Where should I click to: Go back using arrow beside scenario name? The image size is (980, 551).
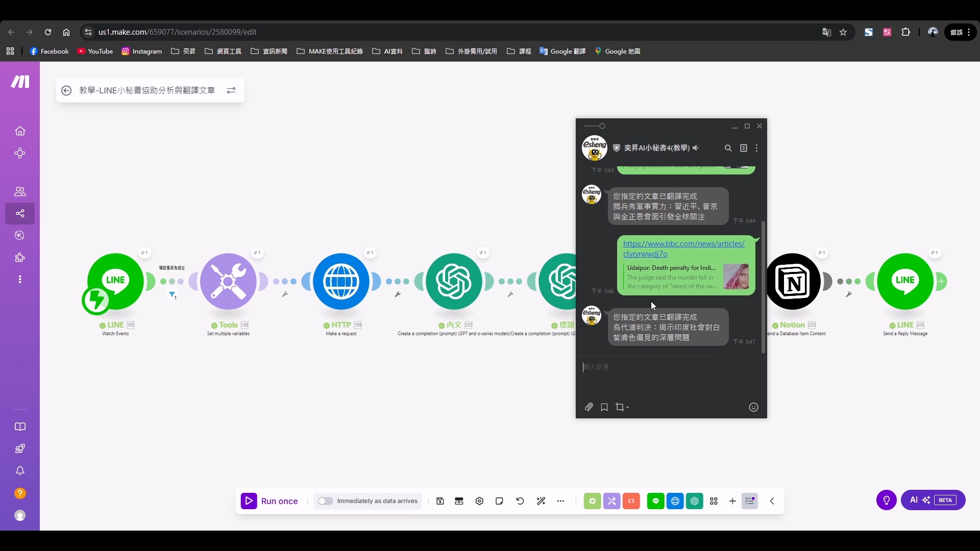click(66, 90)
